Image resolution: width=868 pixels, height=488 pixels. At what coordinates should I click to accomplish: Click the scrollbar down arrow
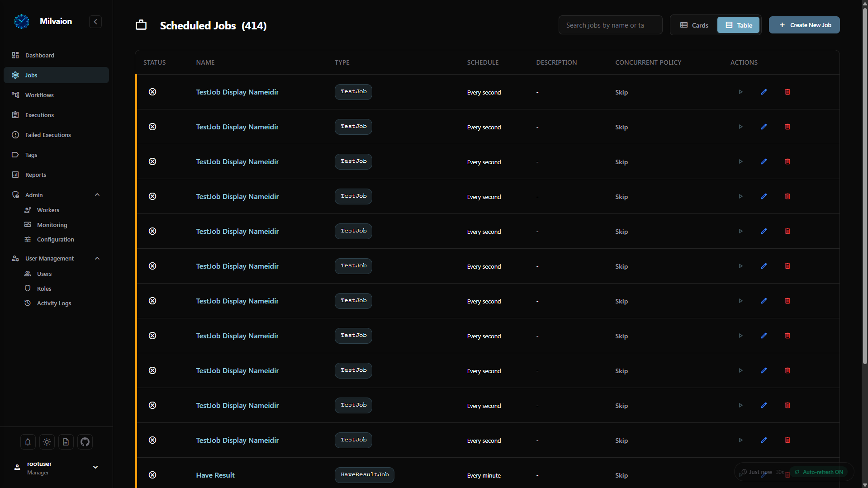[864, 485]
